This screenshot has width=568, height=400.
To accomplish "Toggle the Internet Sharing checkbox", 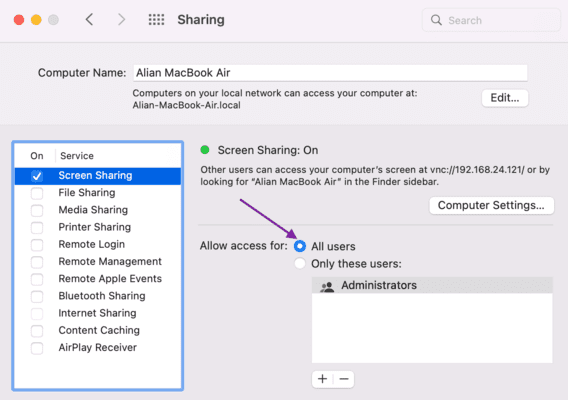I will [37, 314].
